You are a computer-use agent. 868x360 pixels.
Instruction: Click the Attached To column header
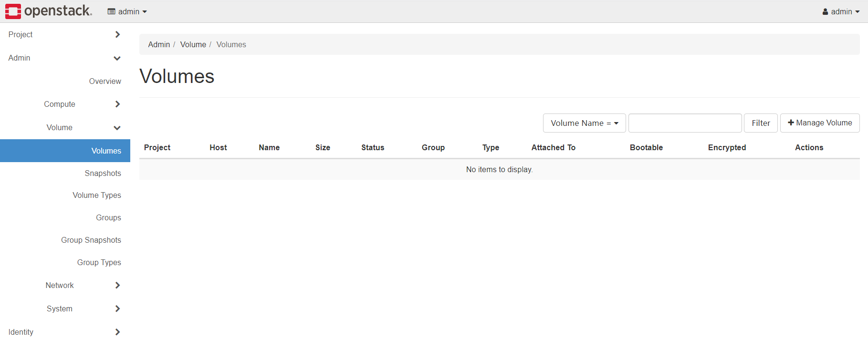[554, 147]
